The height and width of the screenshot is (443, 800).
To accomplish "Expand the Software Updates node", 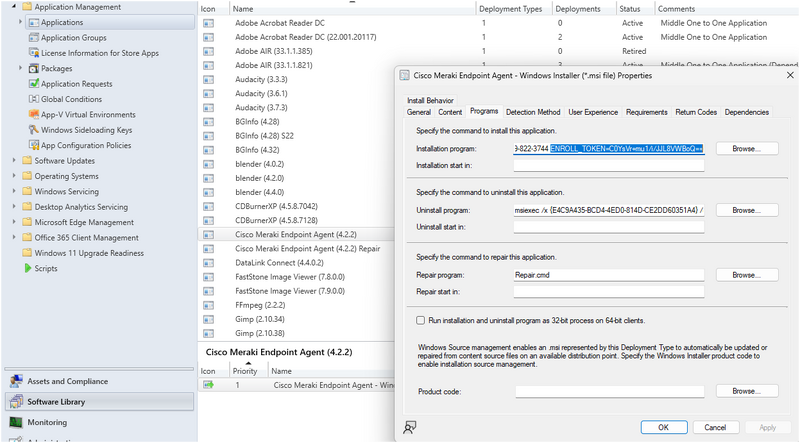I will (x=14, y=160).
